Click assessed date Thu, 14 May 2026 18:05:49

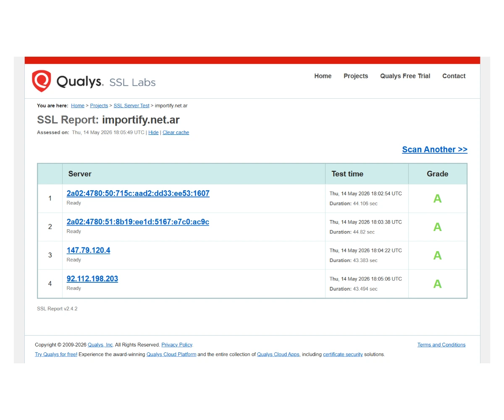click(x=108, y=132)
